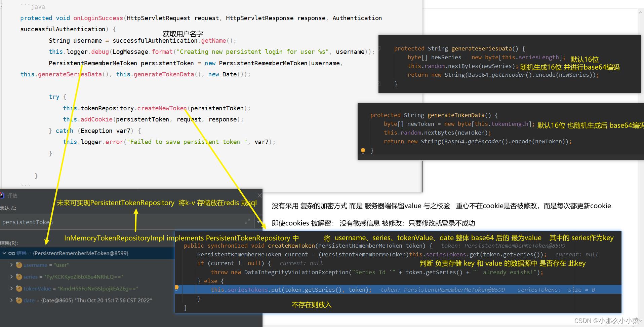Viewport: 644px width, 327px height.
Task: Click generateTokenData() in the dark snippet header
Action: (x=459, y=115)
